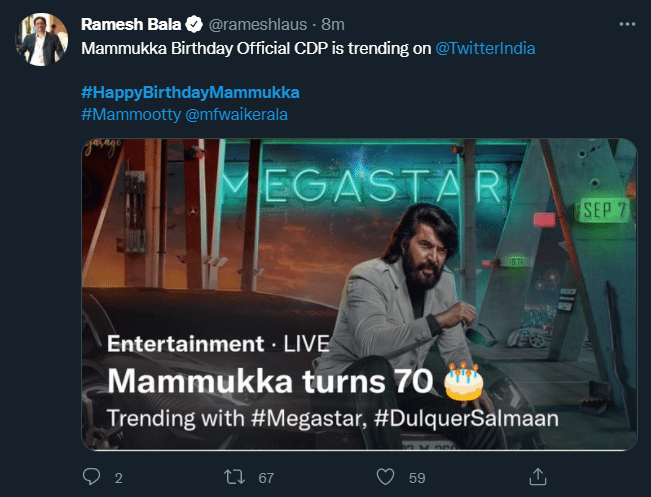651x497 pixels.
Task: Open the #HappyBirthdayMammukka hashtag
Action: click(189, 92)
